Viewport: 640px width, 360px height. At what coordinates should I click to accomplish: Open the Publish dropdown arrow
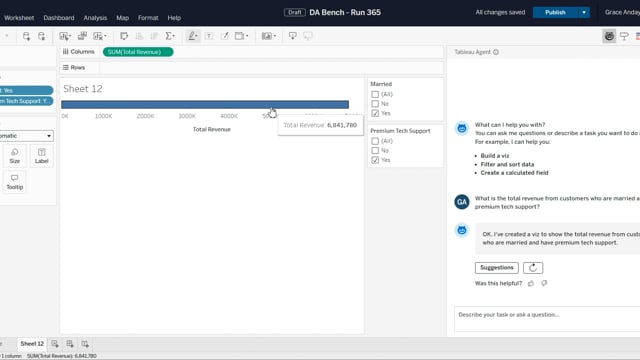point(584,12)
